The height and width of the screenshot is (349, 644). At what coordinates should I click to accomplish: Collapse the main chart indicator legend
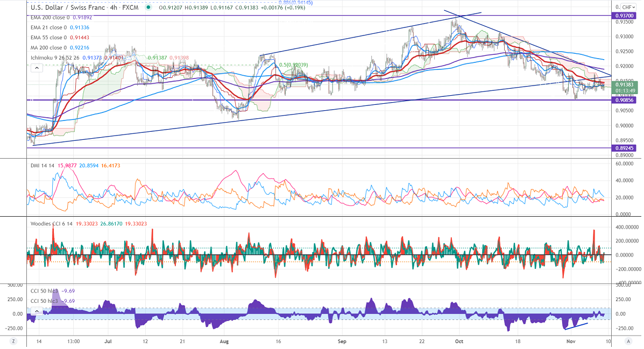coord(37,68)
